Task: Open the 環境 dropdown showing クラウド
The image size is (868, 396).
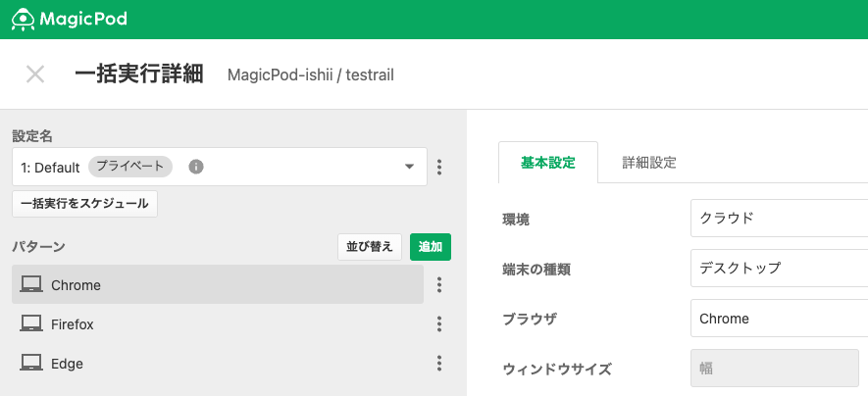Action: tap(779, 218)
